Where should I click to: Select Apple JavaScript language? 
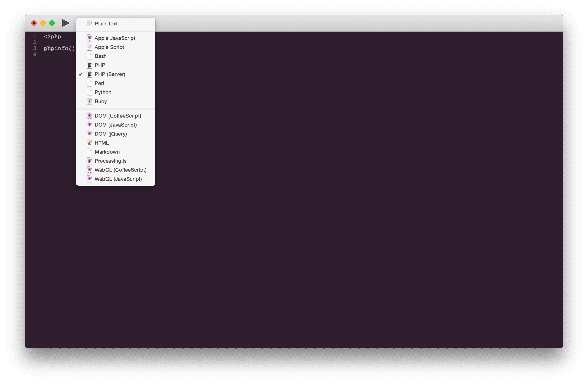click(116, 38)
